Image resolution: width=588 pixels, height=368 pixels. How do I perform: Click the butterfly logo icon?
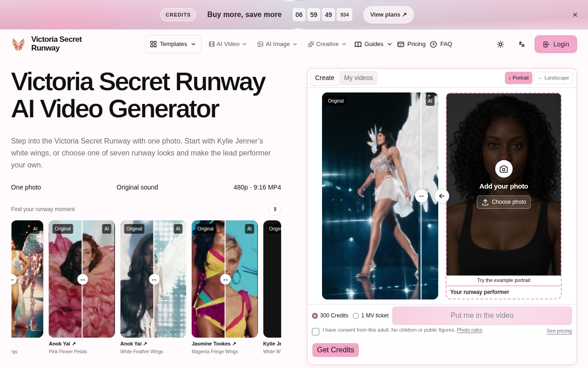click(x=18, y=44)
